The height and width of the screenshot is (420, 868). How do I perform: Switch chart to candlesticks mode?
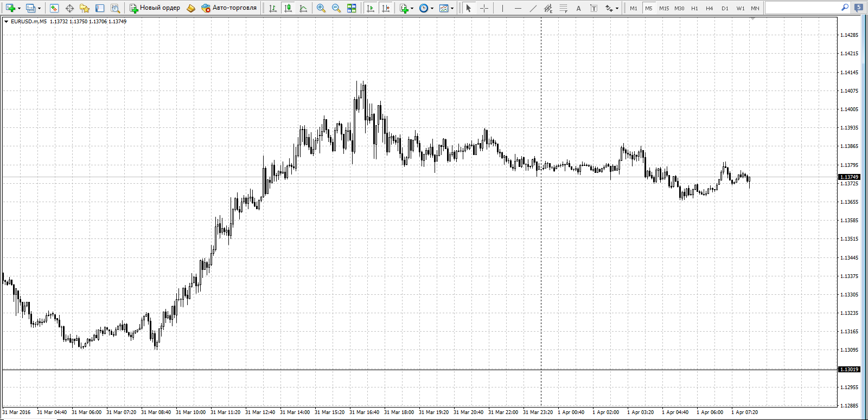[288, 8]
